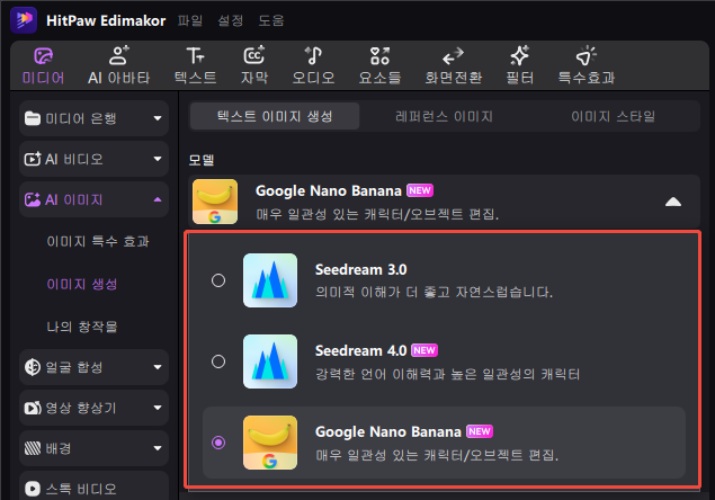Viewport: 715px width, 500px height.
Task: Click the AI 이미지 picture icon
Action: click(x=32, y=200)
